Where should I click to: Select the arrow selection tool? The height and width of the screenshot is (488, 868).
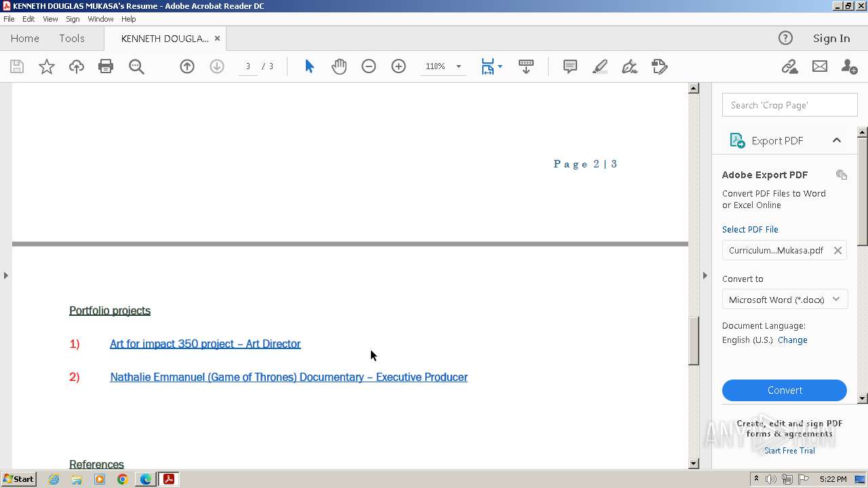(x=309, y=66)
